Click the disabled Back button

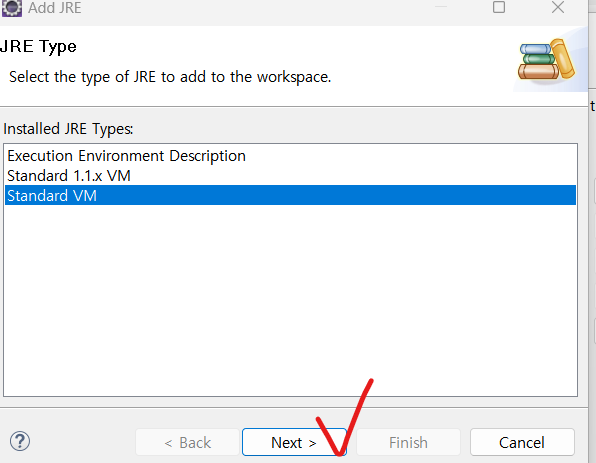click(187, 442)
